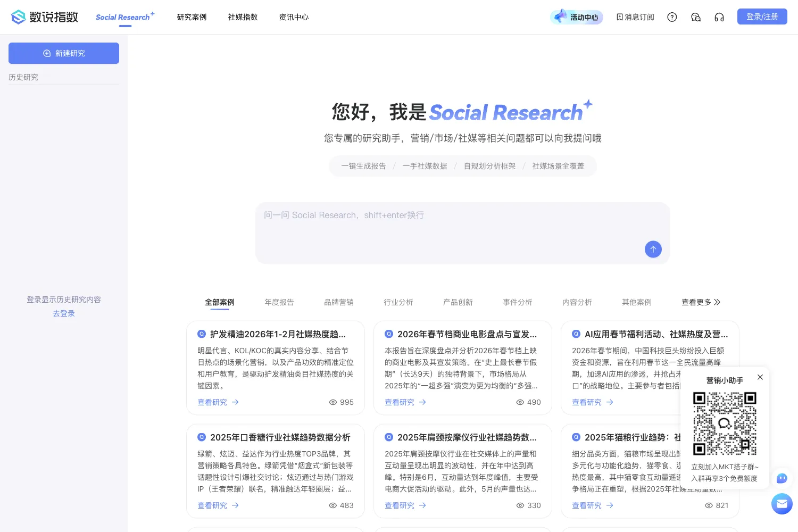Open 消息订阅
The height and width of the screenshot is (532, 798).
[x=635, y=17]
